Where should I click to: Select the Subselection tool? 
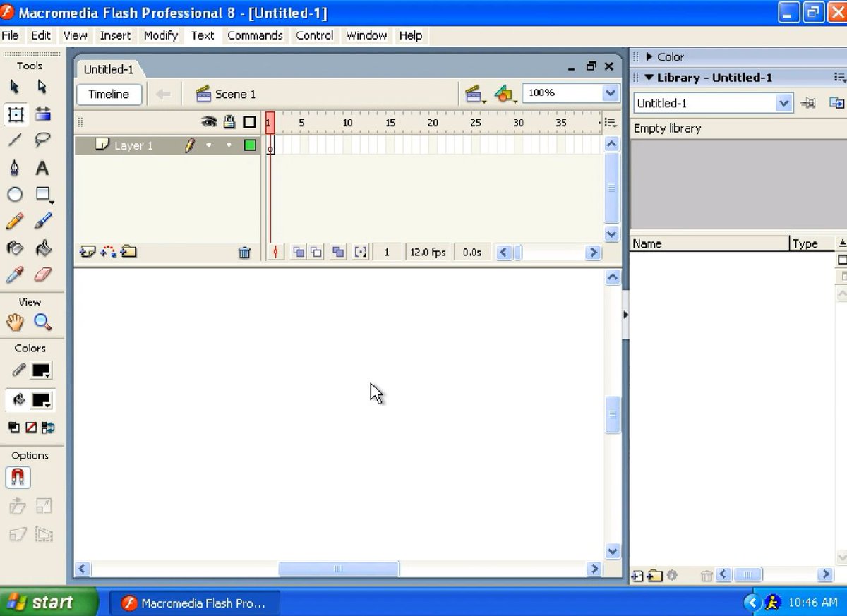coord(42,87)
